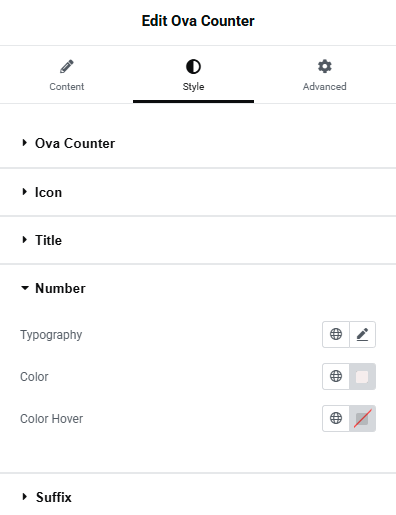Click the Typography label
Screen dimensions: 396x515
tap(51, 335)
